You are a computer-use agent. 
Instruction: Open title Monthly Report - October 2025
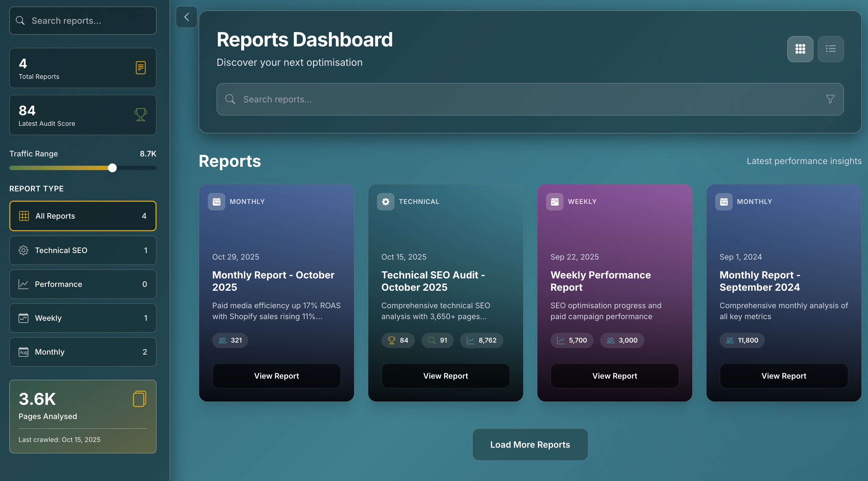tap(273, 281)
